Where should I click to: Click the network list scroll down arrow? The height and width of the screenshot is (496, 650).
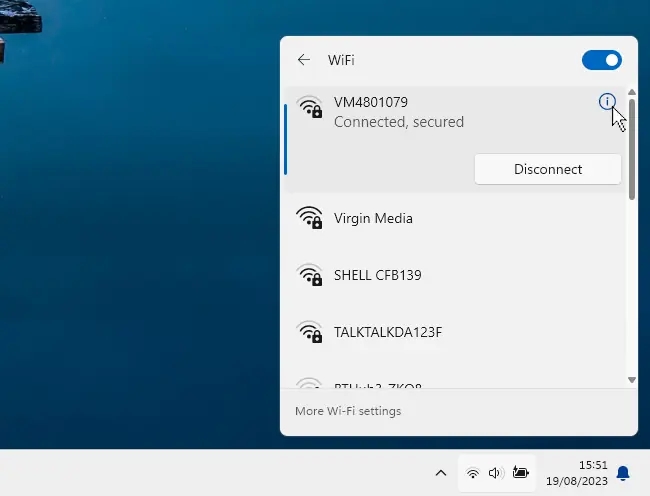coord(632,380)
